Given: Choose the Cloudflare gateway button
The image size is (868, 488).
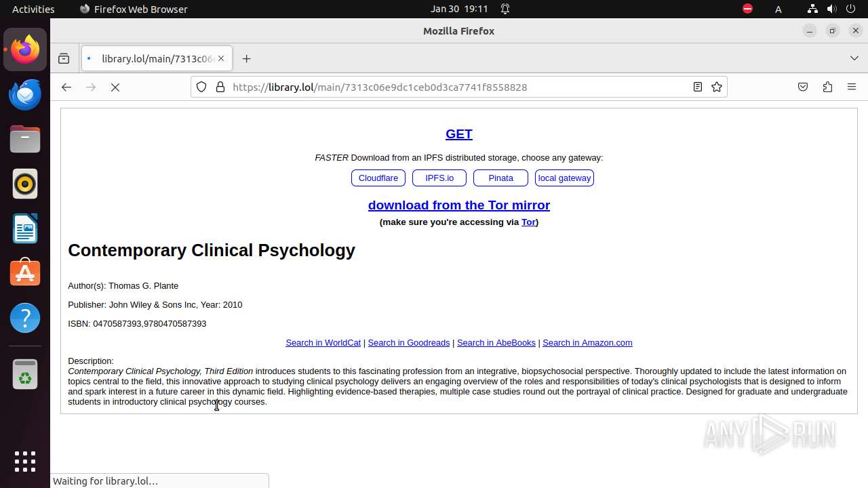Looking at the screenshot, I should click(378, 178).
